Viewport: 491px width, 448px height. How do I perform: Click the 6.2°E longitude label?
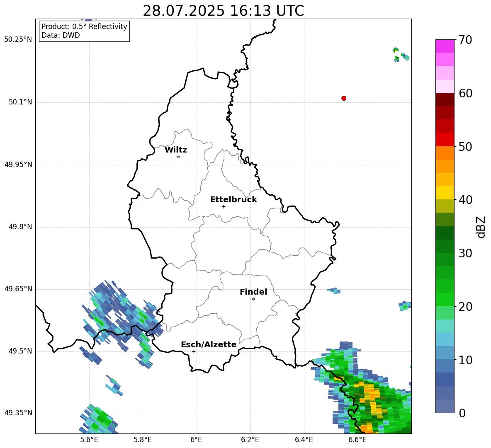coord(250,440)
